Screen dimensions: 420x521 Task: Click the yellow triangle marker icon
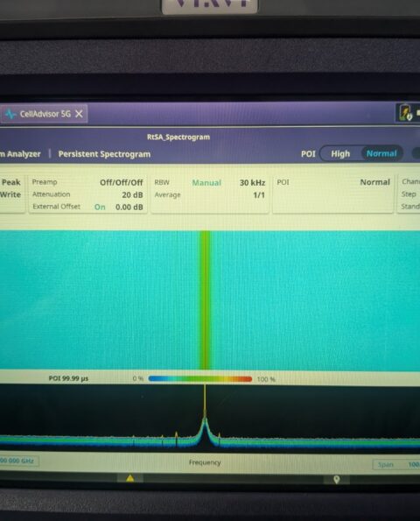[x=130, y=478]
